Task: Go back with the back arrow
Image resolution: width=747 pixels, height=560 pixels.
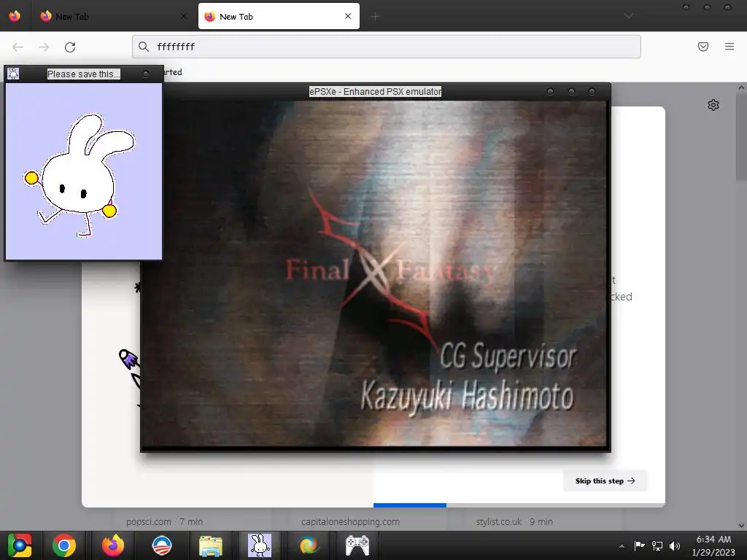Action: click(18, 47)
